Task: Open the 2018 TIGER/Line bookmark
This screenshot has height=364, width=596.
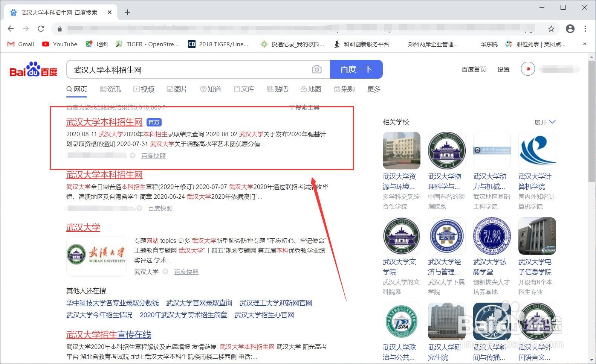Action: [x=218, y=44]
